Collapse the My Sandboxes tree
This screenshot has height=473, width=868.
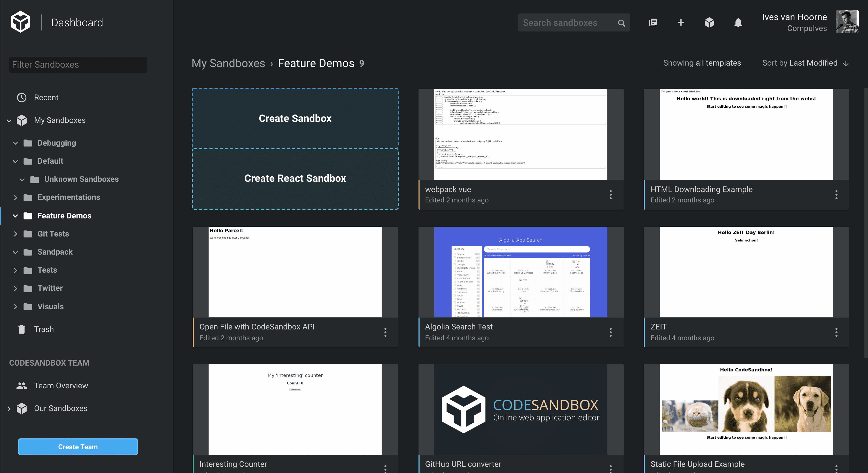[x=9, y=121]
